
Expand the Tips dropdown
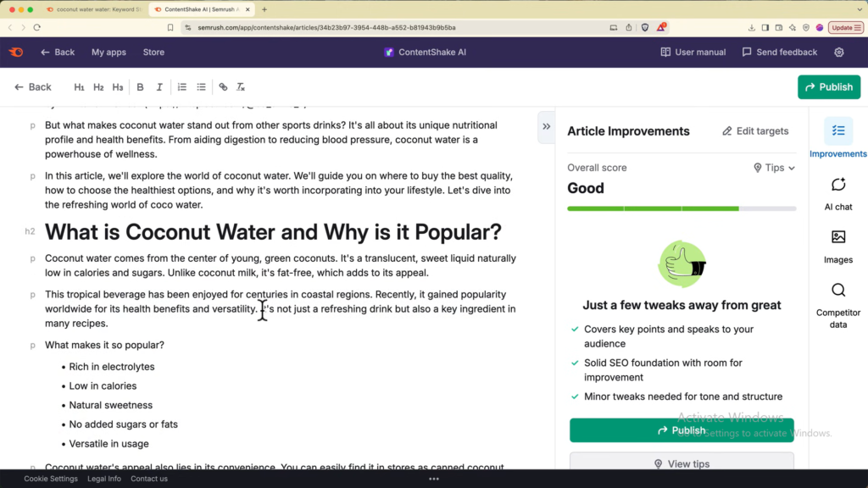[774, 168]
